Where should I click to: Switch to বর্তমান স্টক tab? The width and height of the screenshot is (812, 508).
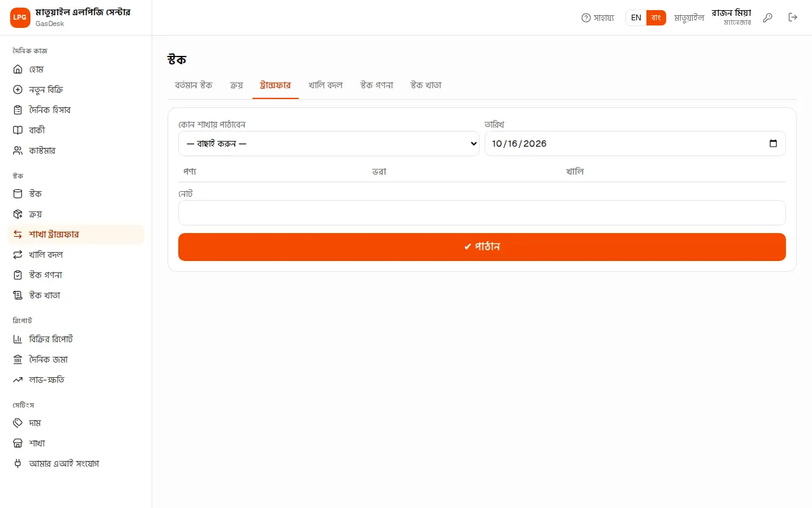pos(193,85)
